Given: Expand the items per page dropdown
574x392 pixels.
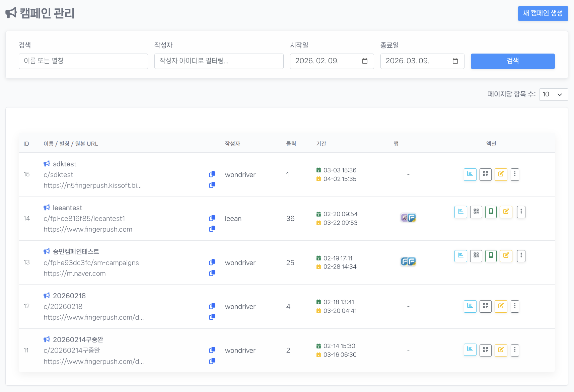Looking at the screenshot, I should [x=553, y=94].
